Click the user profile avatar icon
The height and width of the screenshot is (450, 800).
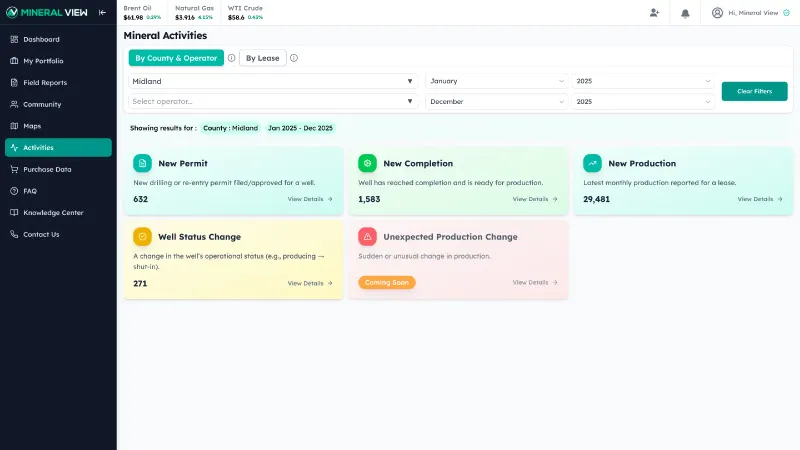717,13
